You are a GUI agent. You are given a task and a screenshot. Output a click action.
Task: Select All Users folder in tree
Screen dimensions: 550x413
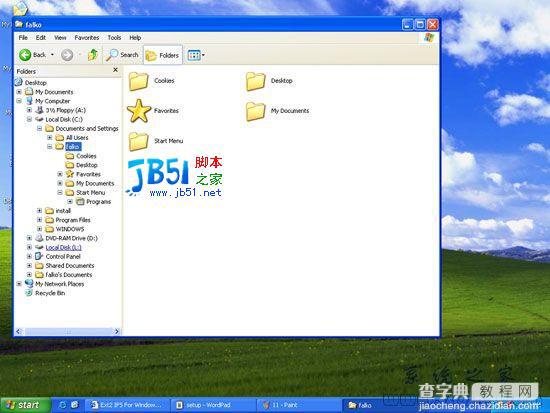[77, 138]
